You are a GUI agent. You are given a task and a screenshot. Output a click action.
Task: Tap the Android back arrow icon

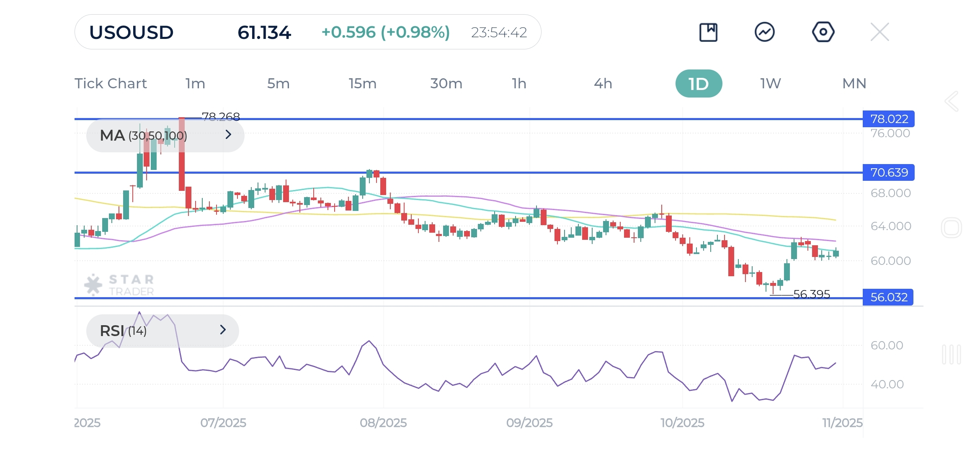[x=952, y=101]
